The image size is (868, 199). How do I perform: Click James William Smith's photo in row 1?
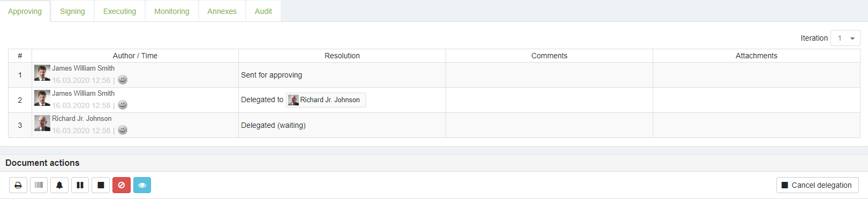[42, 73]
